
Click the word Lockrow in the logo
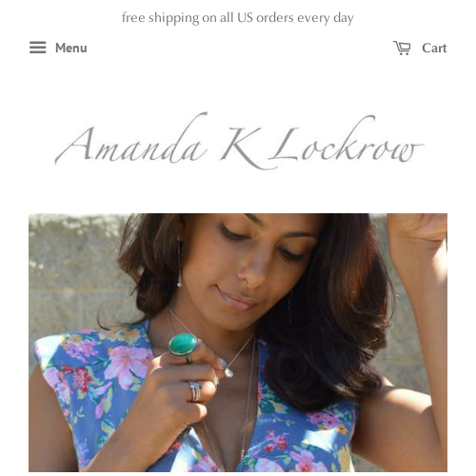pos(347,141)
